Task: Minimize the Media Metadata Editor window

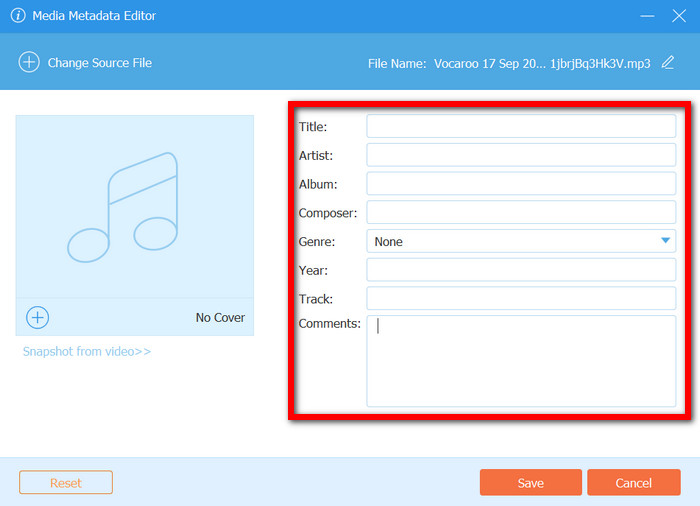Action: coord(647,16)
